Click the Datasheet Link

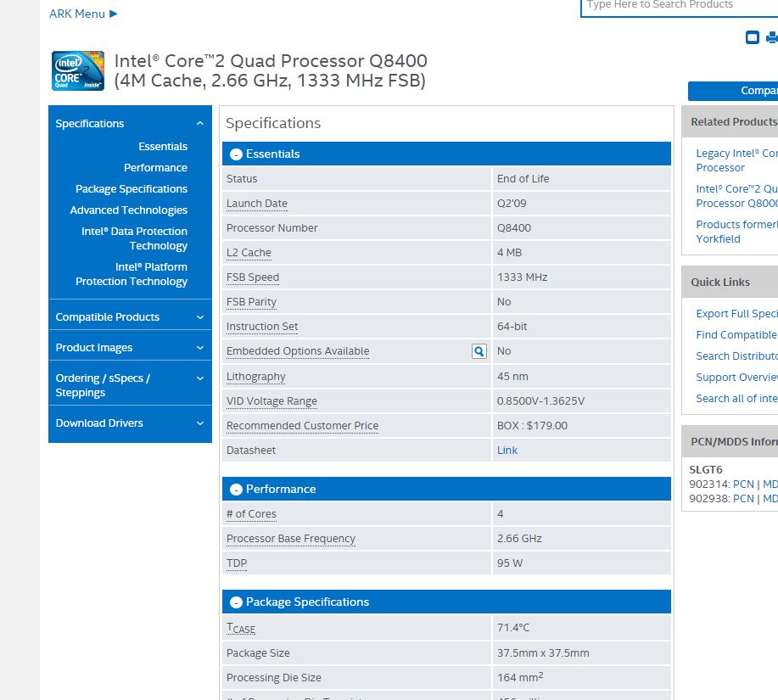tap(507, 450)
